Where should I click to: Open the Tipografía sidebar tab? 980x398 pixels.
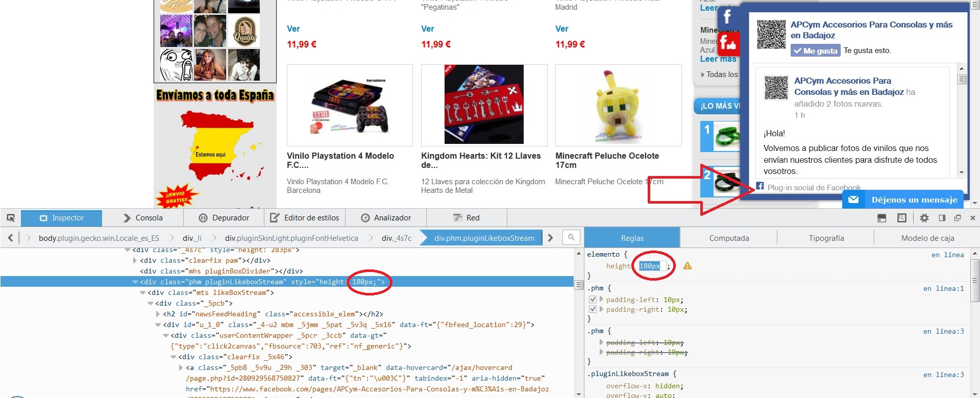(826, 238)
